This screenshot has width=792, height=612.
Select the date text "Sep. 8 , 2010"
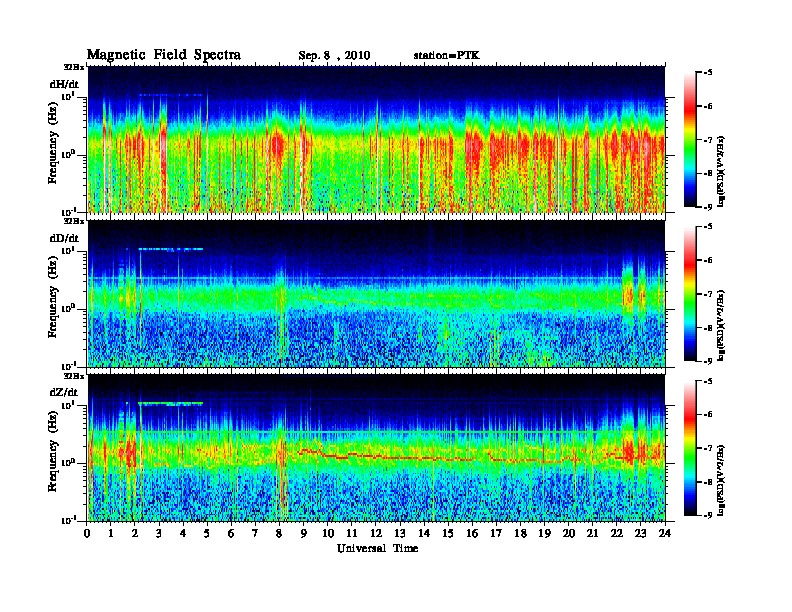pos(334,56)
